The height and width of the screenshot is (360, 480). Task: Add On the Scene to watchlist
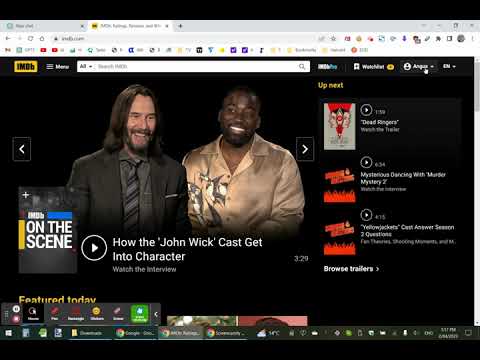point(26,195)
